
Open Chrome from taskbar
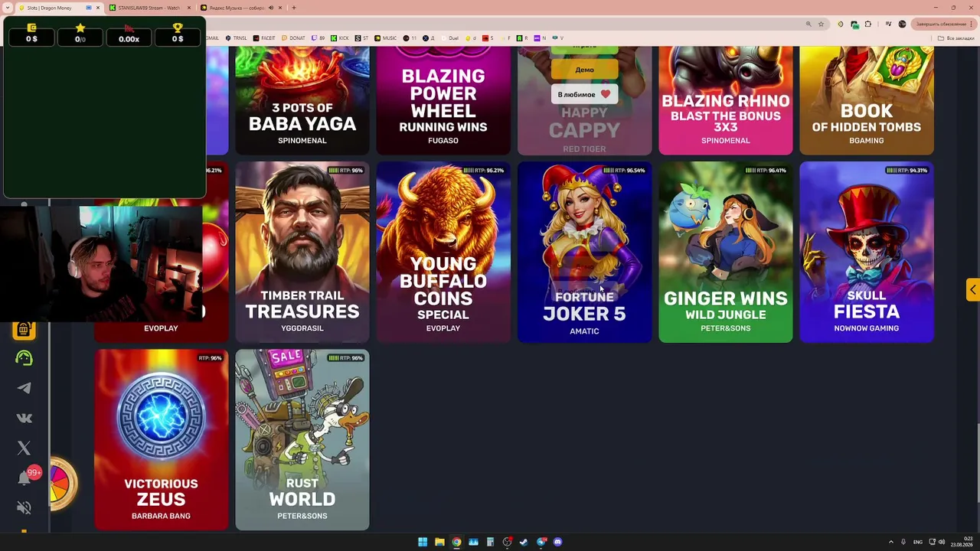[456, 542]
